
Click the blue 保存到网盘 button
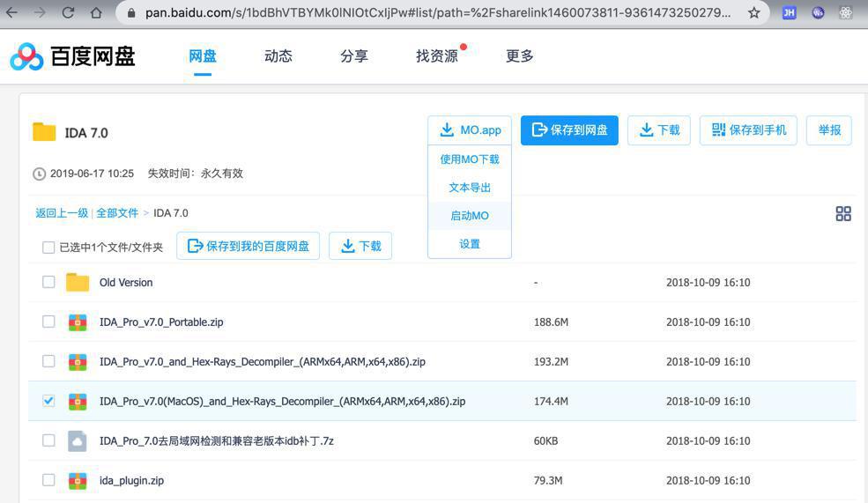tap(569, 130)
